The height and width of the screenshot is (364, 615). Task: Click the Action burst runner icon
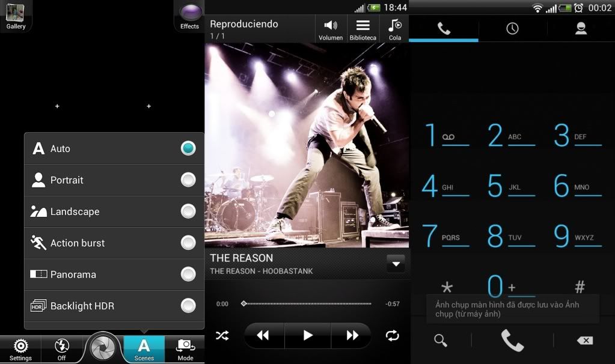click(x=38, y=243)
